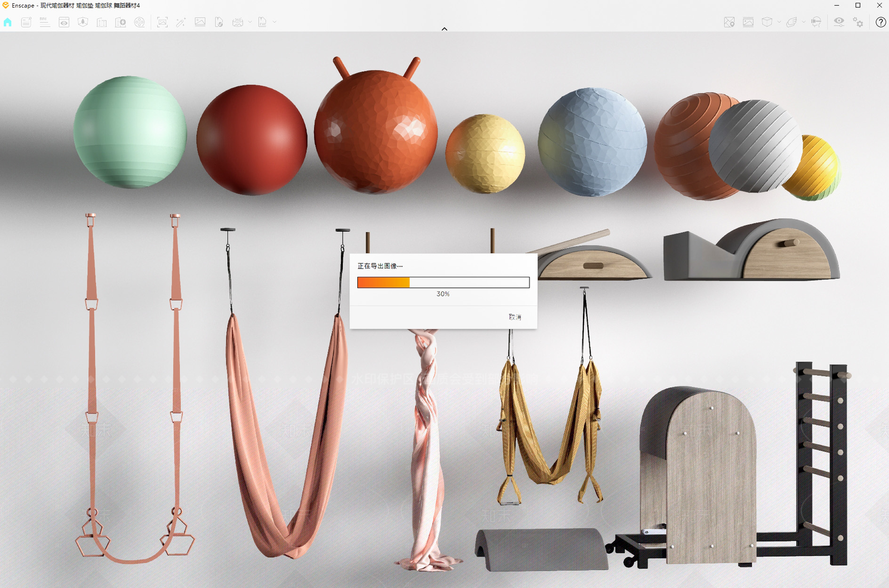The height and width of the screenshot is (588, 889).
Task: Click the magic wand AI enhancer icon
Action: click(181, 22)
